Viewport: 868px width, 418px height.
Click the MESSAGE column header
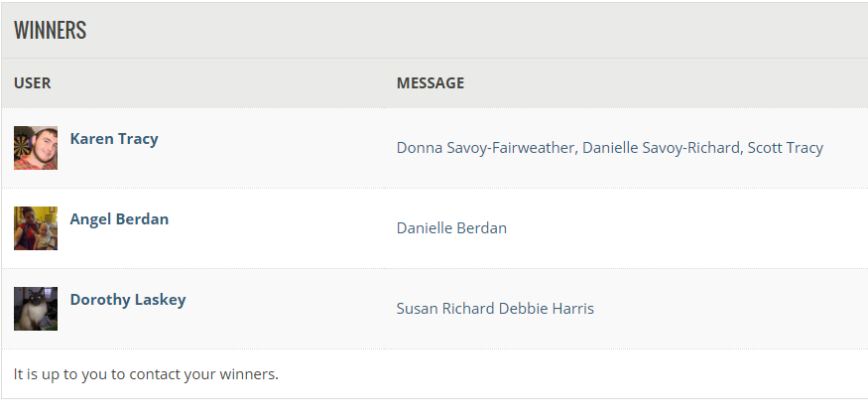tap(431, 83)
